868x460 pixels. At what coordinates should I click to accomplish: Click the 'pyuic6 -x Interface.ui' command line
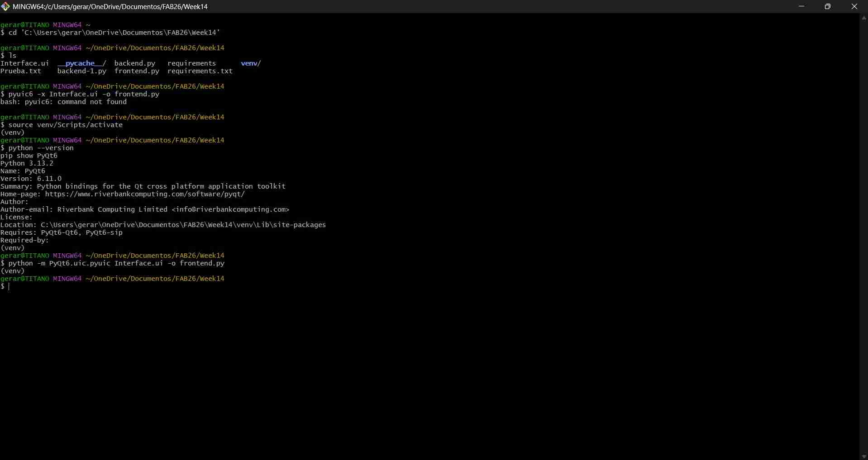point(80,94)
